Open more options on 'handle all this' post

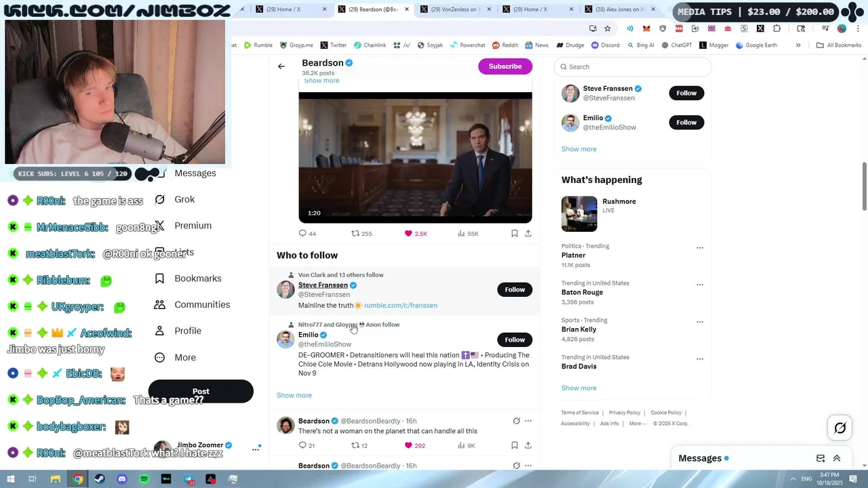click(x=528, y=421)
